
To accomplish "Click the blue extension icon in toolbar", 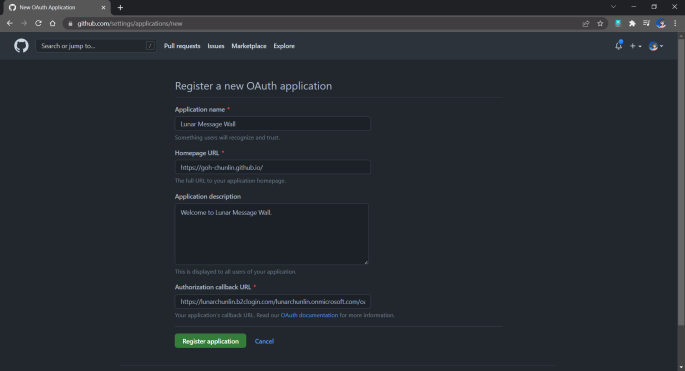I will pyautogui.click(x=618, y=24).
